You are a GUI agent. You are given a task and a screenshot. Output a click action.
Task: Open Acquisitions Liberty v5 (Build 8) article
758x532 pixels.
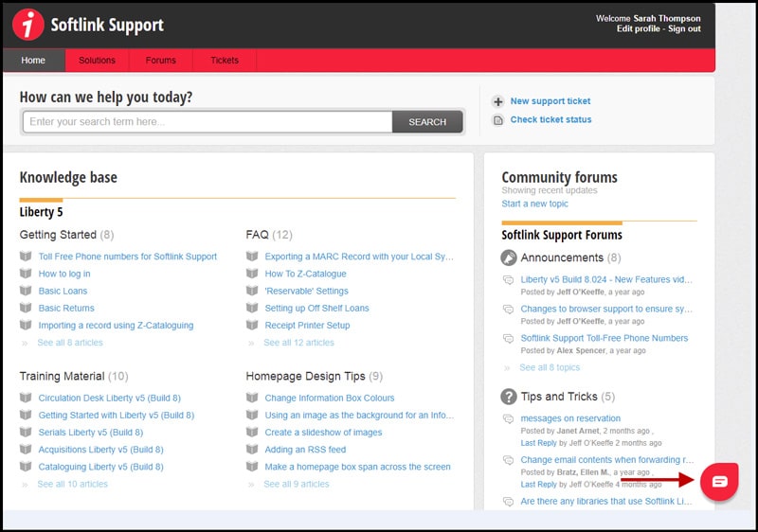tap(101, 450)
